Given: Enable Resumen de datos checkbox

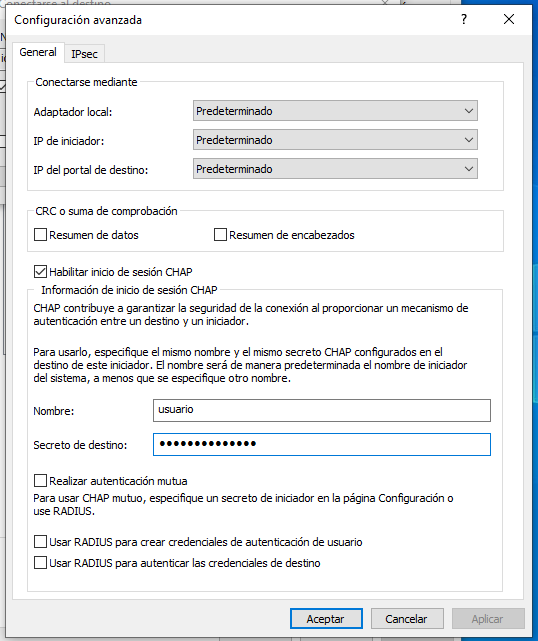Looking at the screenshot, I should 40,235.
